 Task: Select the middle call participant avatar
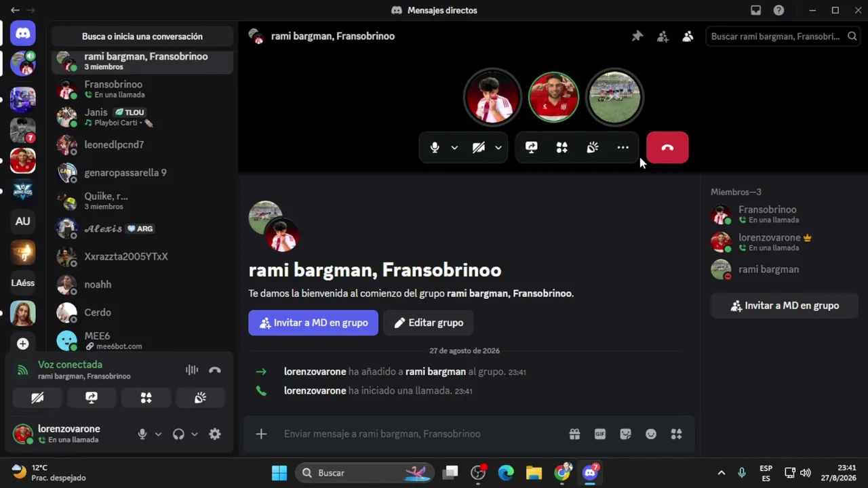point(553,97)
